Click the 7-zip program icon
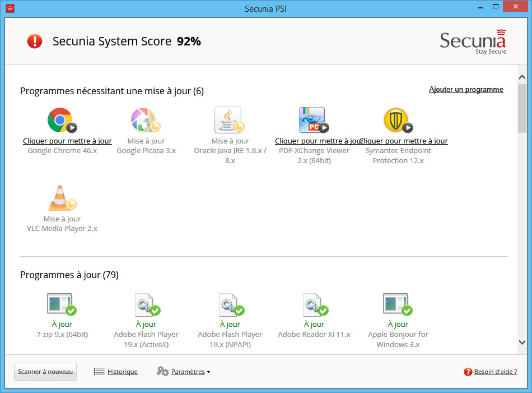 [x=60, y=304]
